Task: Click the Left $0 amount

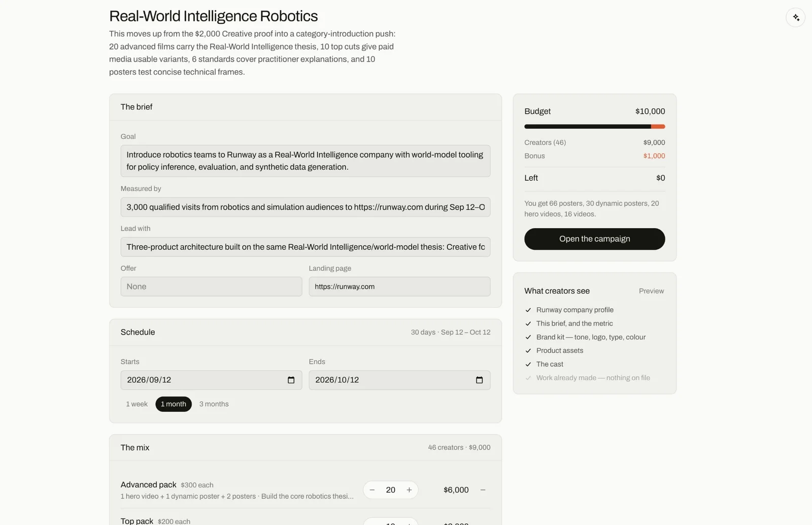Action: click(660, 178)
